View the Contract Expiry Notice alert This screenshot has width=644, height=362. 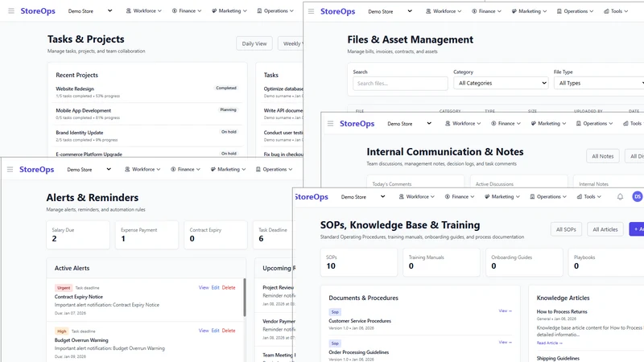[x=204, y=288]
